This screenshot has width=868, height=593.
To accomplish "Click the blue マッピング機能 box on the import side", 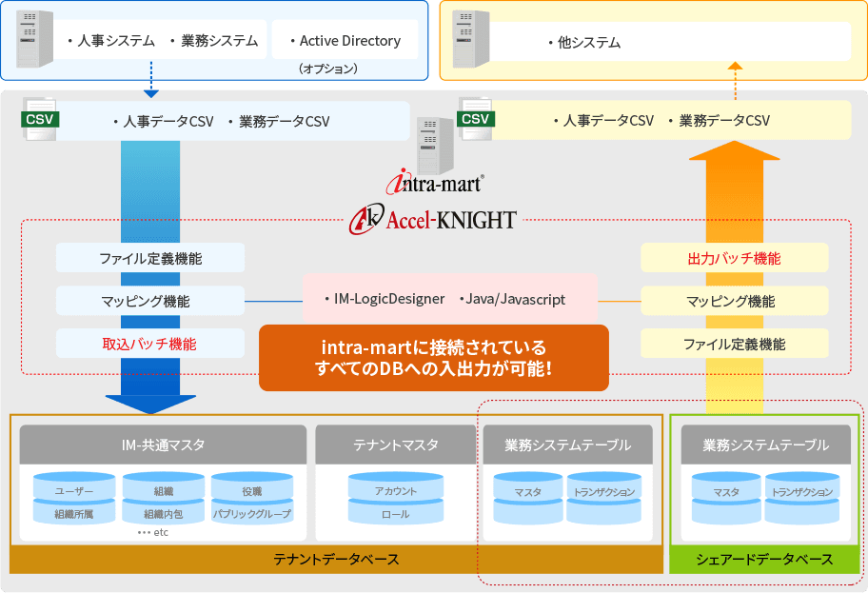I will (150, 301).
